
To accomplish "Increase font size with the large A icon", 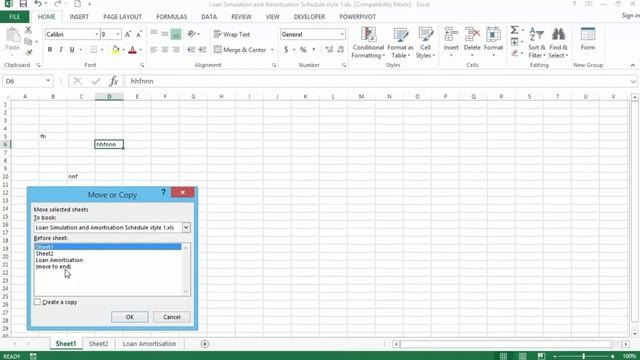I will [128, 34].
